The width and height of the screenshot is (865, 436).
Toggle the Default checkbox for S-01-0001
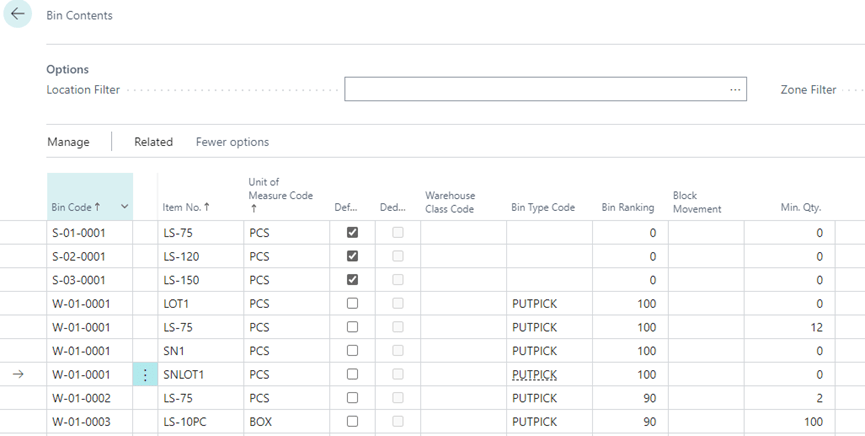352,232
